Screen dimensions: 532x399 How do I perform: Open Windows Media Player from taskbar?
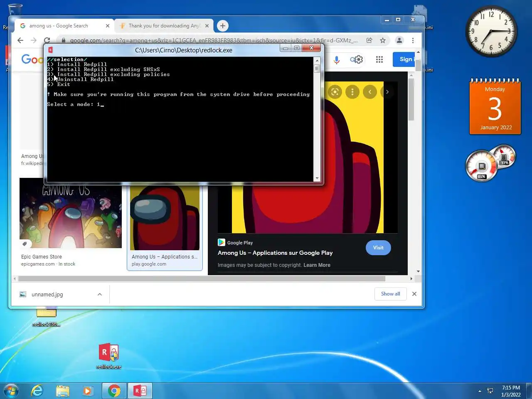(x=87, y=391)
